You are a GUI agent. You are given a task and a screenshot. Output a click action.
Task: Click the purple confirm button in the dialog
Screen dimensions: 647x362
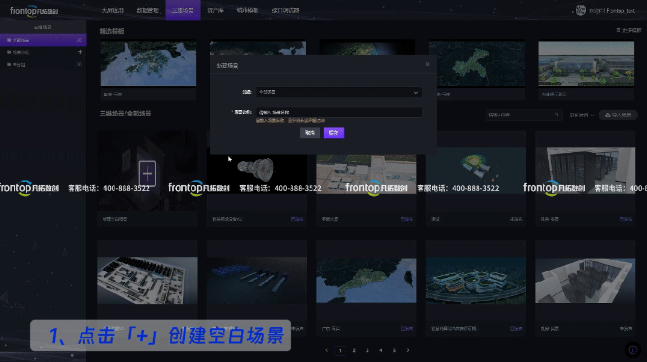coord(334,132)
